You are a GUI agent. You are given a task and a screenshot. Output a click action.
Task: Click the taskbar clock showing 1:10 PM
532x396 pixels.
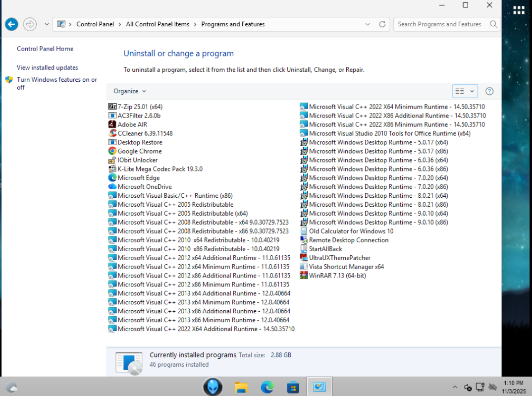coord(514,387)
